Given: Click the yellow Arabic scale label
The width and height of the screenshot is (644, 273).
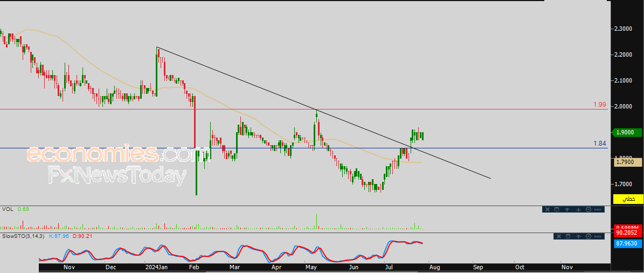Looking at the screenshot, I should click(x=628, y=199).
